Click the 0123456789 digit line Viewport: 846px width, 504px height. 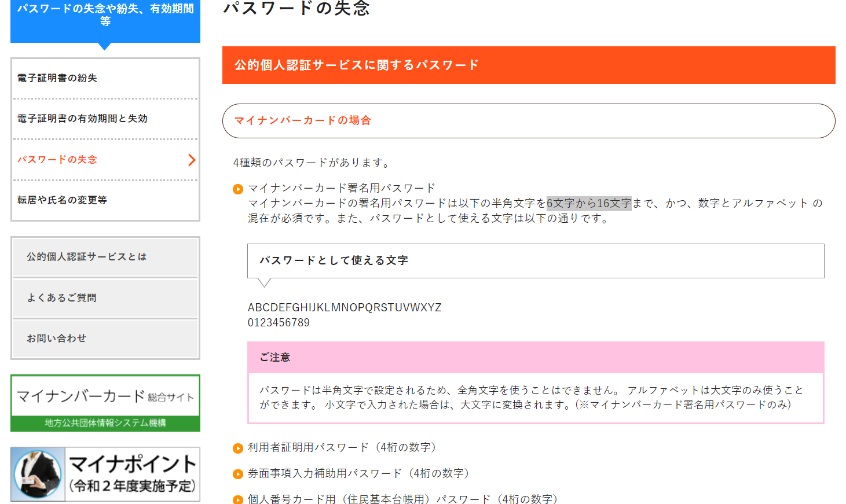(279, 322)
